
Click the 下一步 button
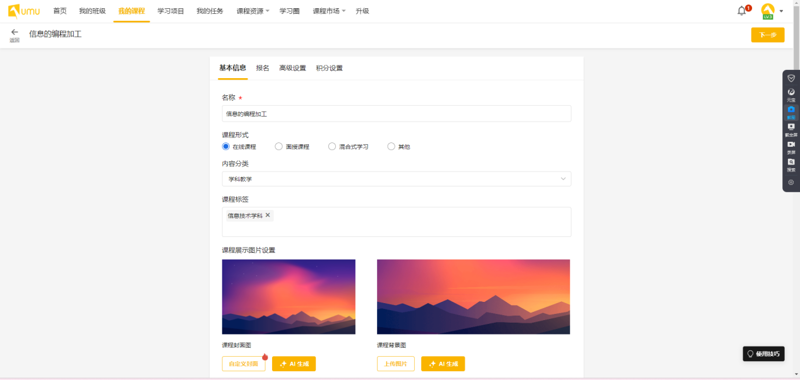pyautogui.click(x=767, y=35)
